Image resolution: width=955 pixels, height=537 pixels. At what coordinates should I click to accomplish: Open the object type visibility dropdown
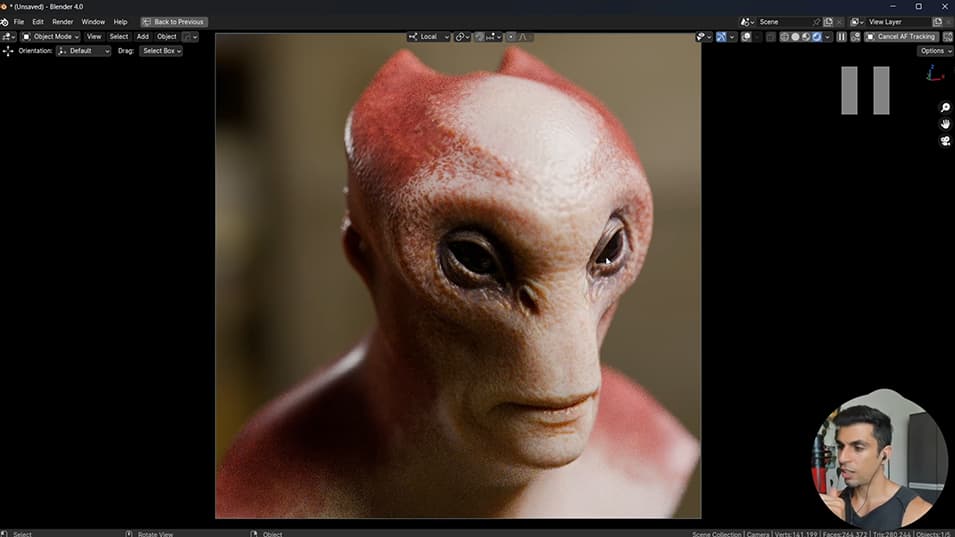click(703, 37)
